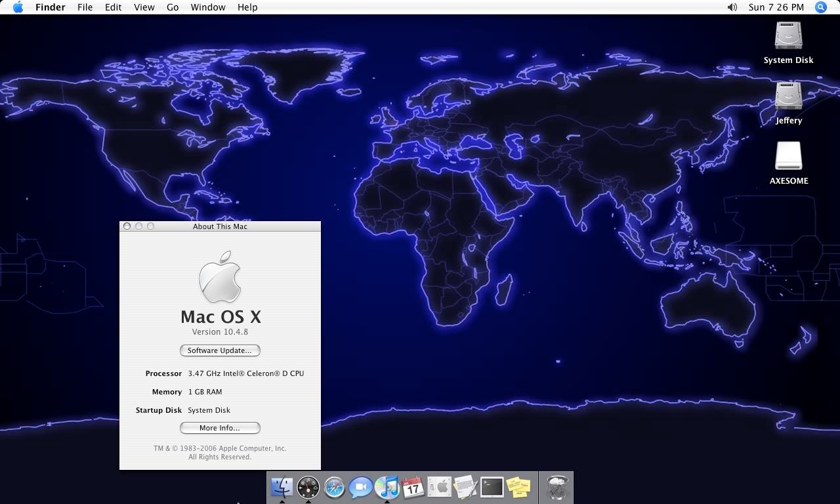Open the File menu
Screen dimensions: 840x504
85,7
